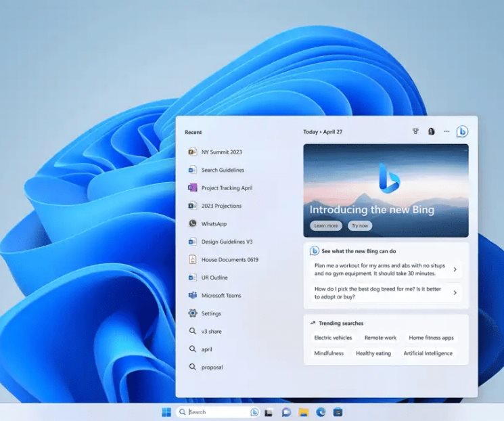
Task: Click the 'v3 share' recent search text
Action: pyautogui.click(x=212, y=331)
